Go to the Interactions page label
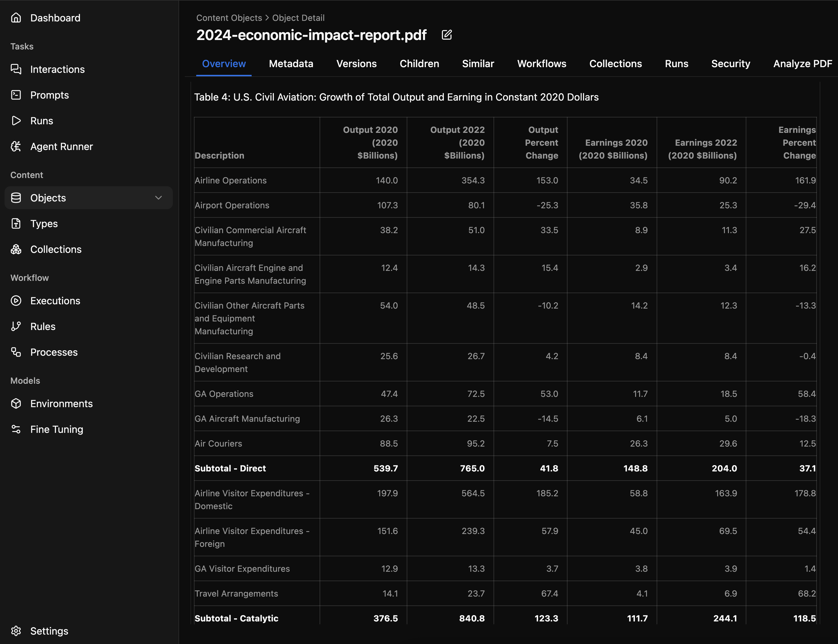This screenshot has width=838, height=644. click(57, 69)
